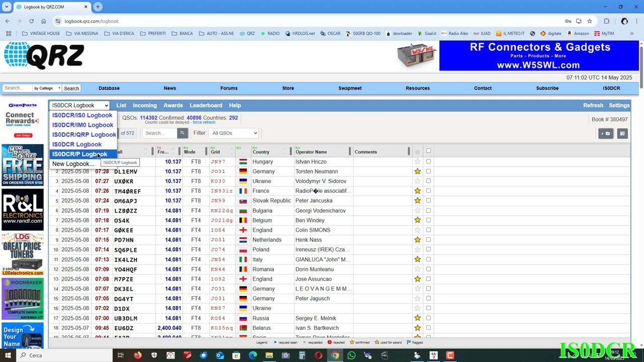Select IS0DCR/IM0 Logbook option

(83, 125)
